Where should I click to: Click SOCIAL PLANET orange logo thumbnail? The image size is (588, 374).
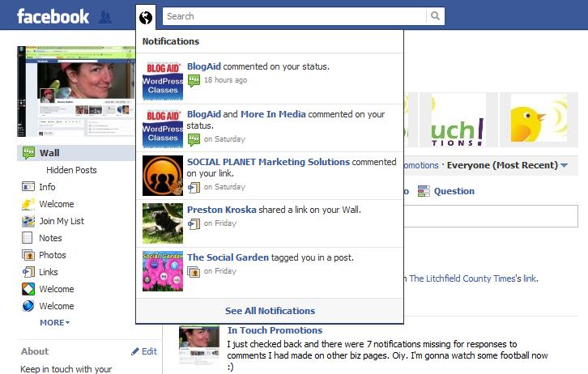[x=163, y=176]
